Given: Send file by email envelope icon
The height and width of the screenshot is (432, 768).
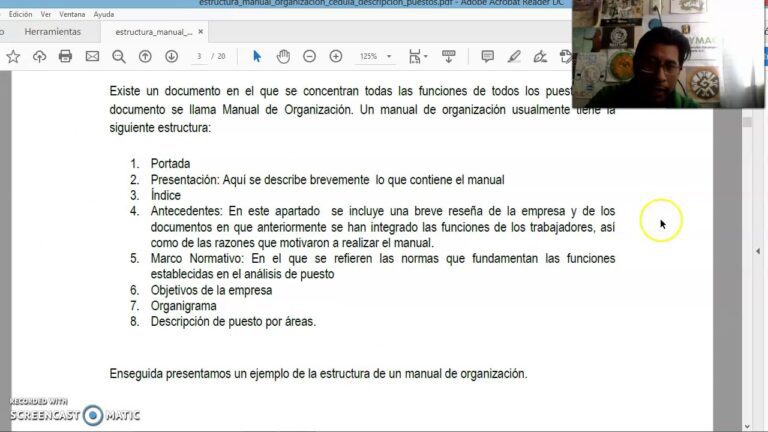Looking at the screenshot, I should pyautogui.click(x=92, y=57).
